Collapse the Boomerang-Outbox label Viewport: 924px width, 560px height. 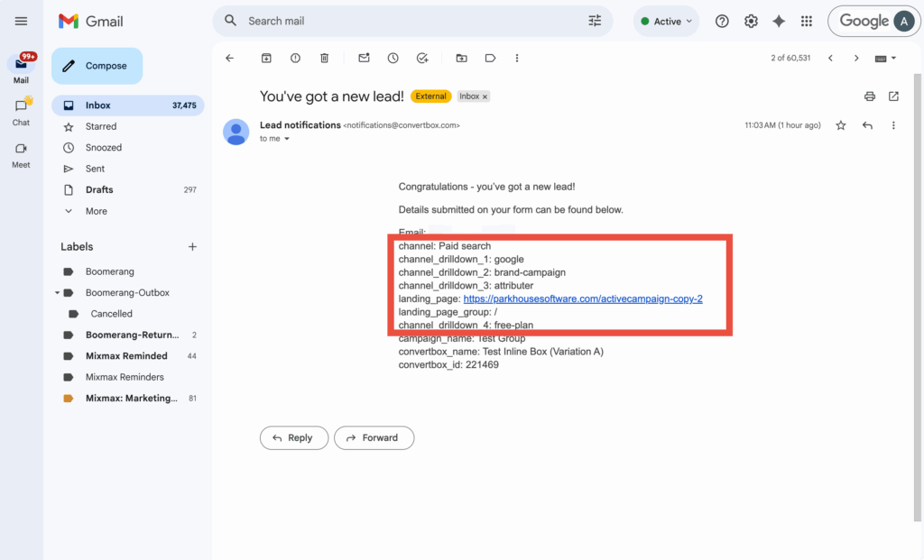58,293
